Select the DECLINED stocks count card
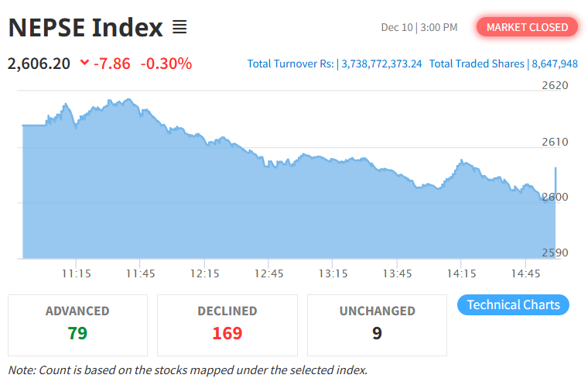Viewport: 588px width, 385px height. (227, 324)
